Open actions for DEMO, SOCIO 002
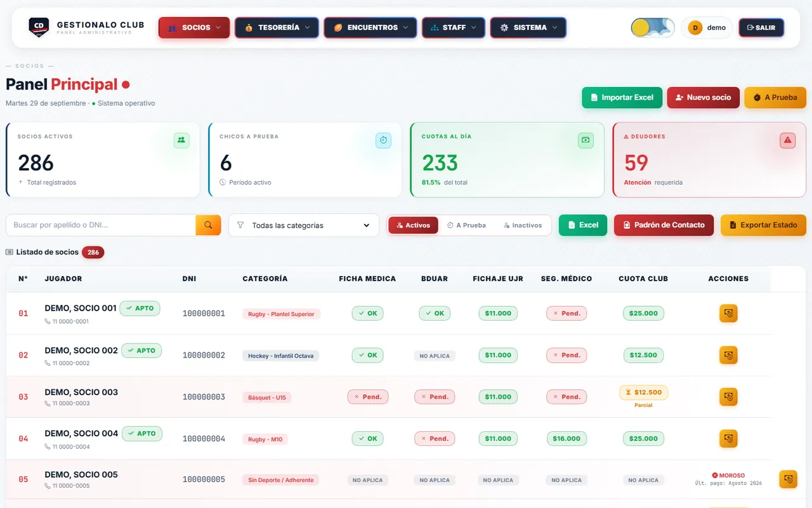812x508 pixels. pyautogui.click(x=728, y=355)
